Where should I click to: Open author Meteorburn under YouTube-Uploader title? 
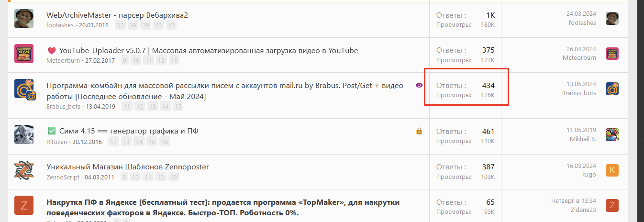coord(64,60)
